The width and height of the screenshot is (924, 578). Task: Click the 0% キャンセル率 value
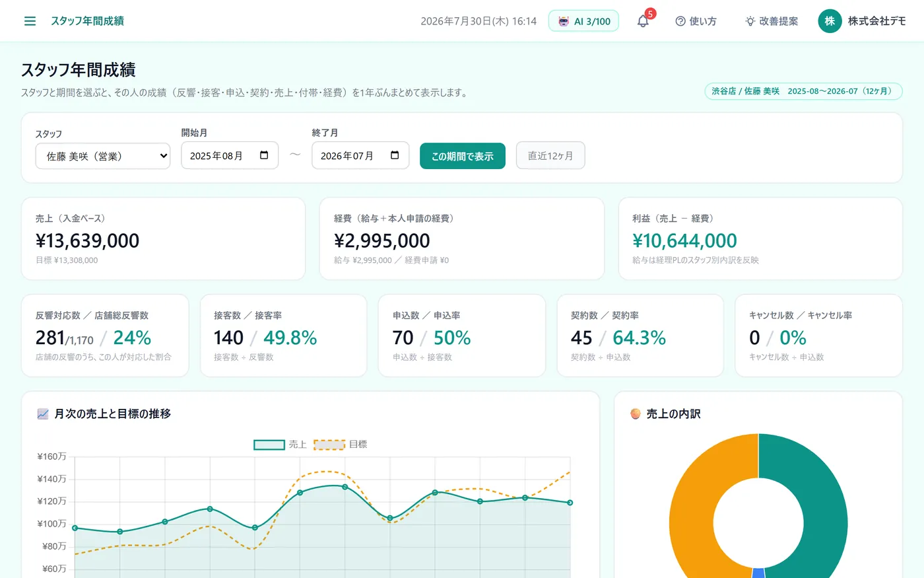click(793, 338)
